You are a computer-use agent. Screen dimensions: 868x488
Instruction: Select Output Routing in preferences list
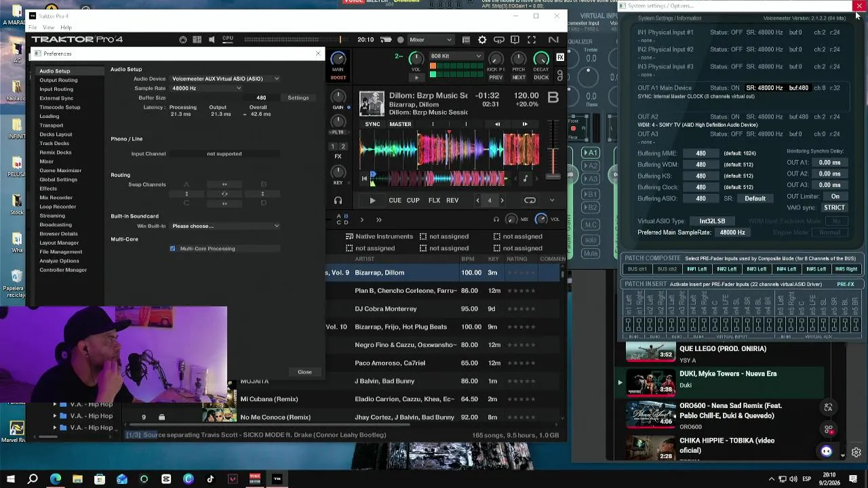[58, 80]
